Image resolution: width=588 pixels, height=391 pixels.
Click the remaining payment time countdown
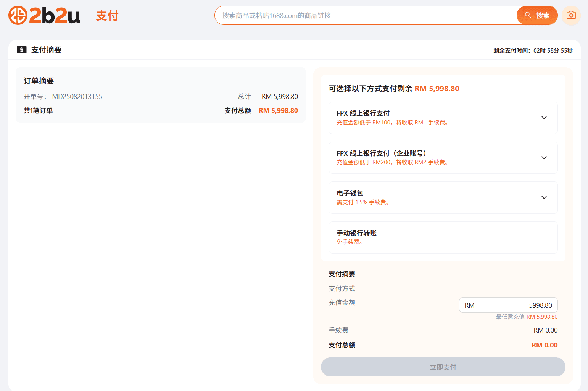pos(532,50)
